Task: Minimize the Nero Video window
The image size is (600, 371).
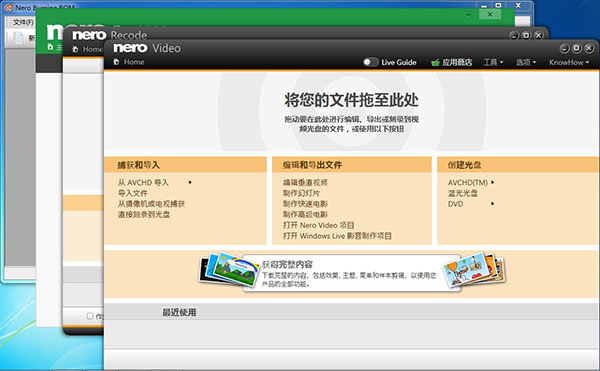Action: (x=564, y=48)
